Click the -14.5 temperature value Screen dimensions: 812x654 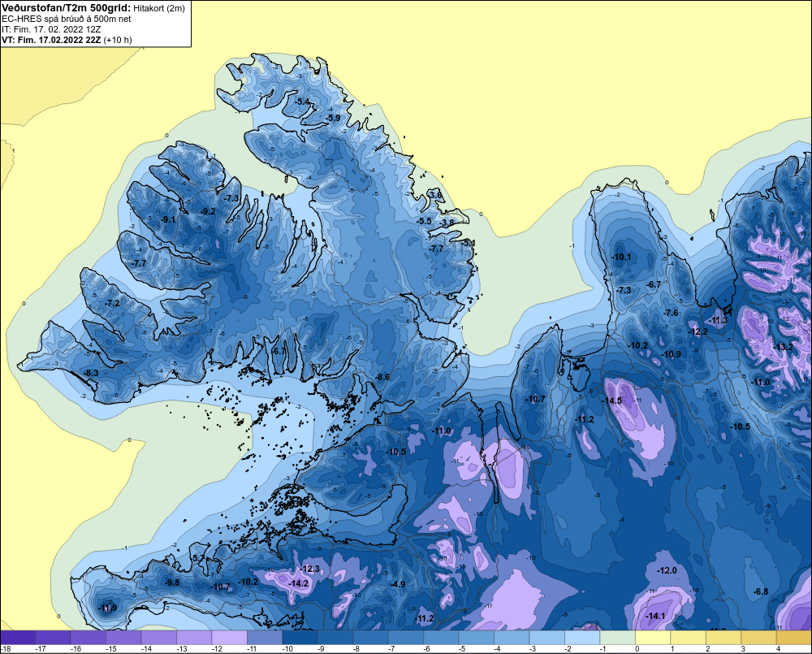(611, 401)
